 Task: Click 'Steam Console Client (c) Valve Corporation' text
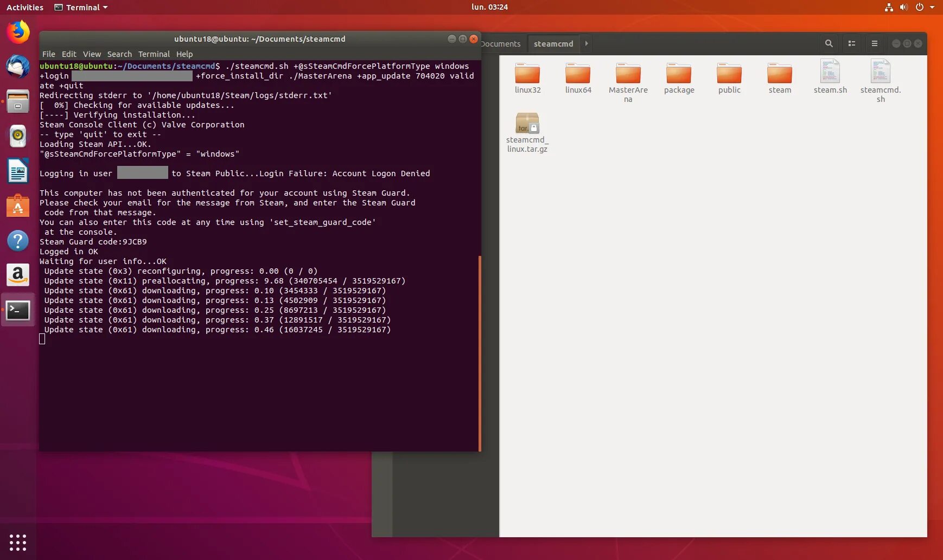pyautogui.click(x=142, y=125)
